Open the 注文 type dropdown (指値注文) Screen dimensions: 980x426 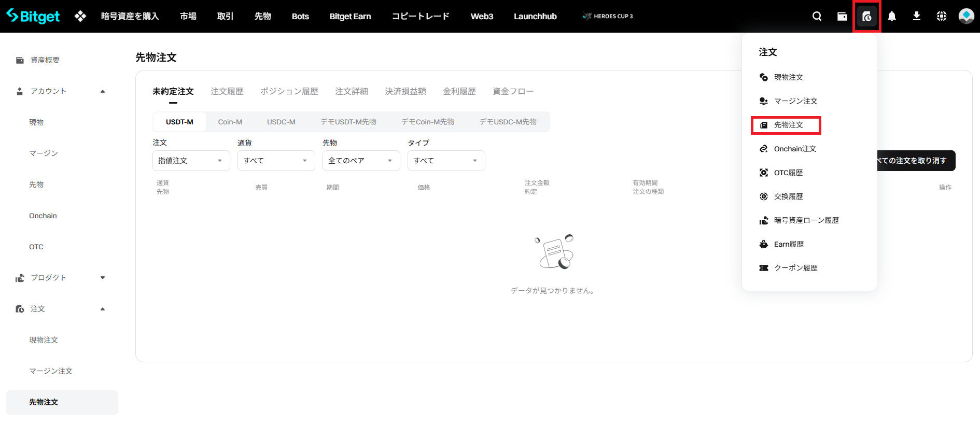191,161
